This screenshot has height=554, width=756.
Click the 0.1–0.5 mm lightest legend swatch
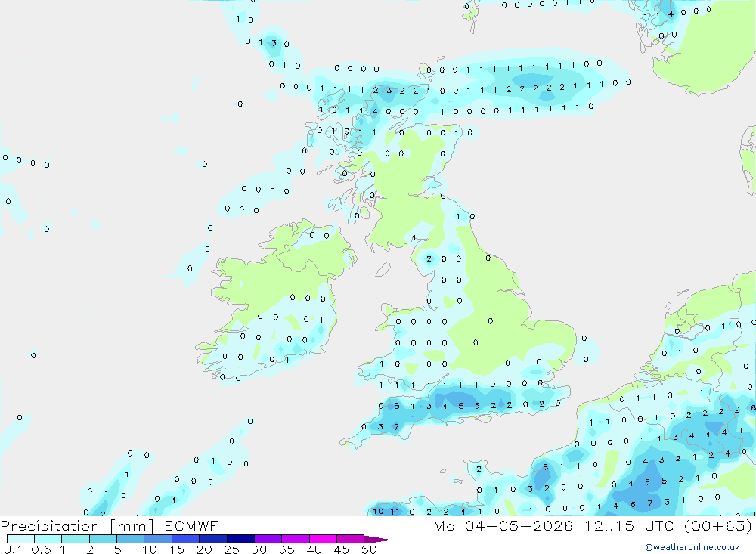20,539
